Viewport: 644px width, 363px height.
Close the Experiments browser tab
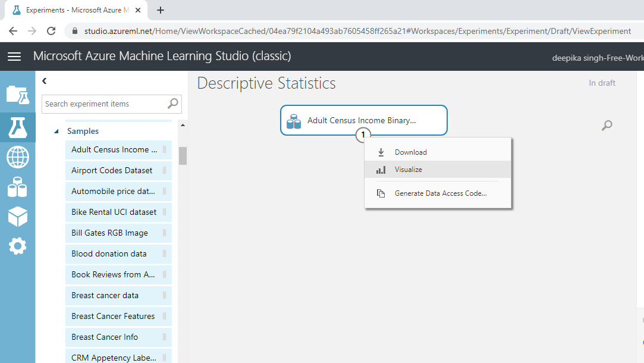138,10
